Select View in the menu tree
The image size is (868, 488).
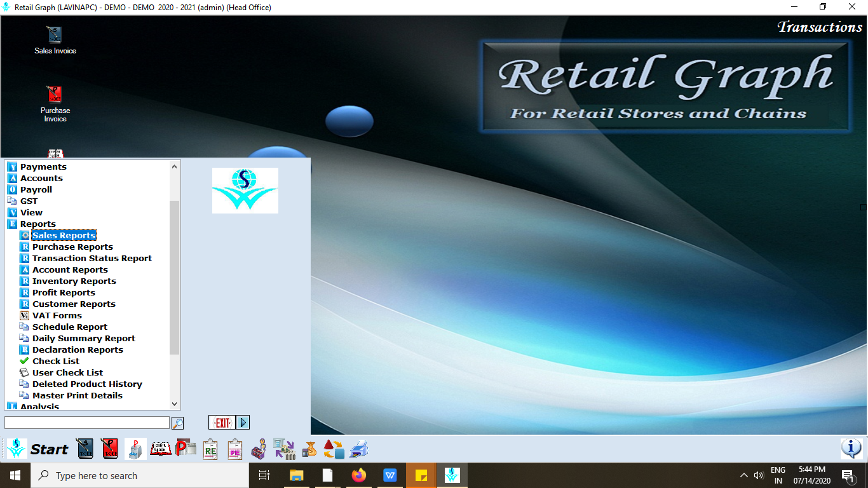point(31,212)
